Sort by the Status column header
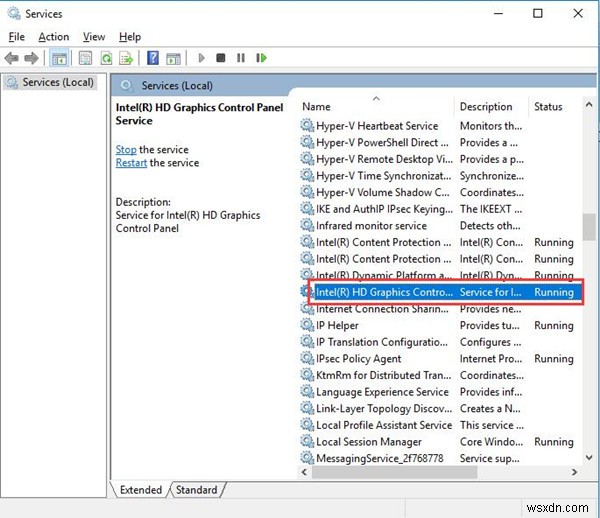 click(556, 106)
